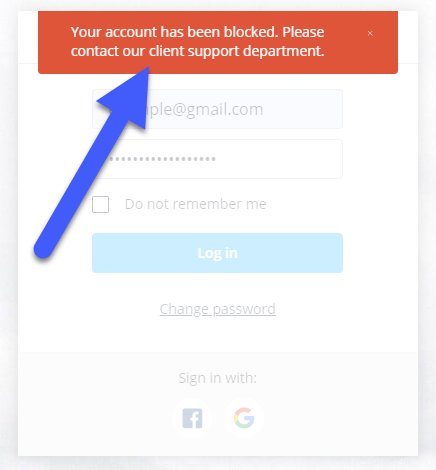This screenshot has width=436, height=470.
Task: Focus the masked password field
Action: point(217,159)
